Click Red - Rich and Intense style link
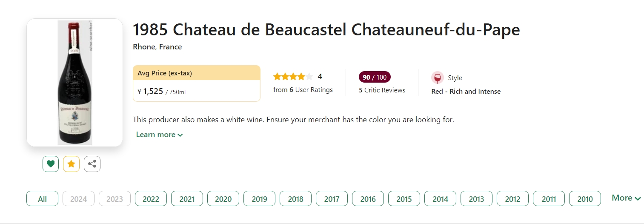 coord(466,92)
